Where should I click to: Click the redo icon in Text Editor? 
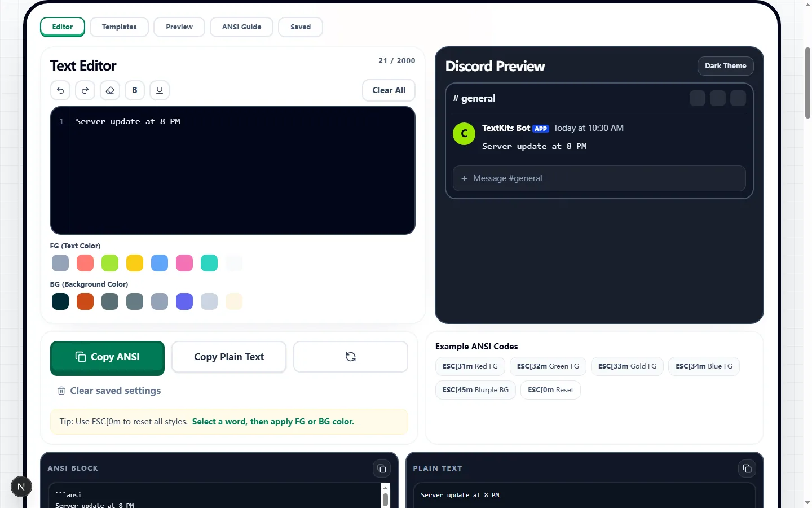click(x=85, y=90)
